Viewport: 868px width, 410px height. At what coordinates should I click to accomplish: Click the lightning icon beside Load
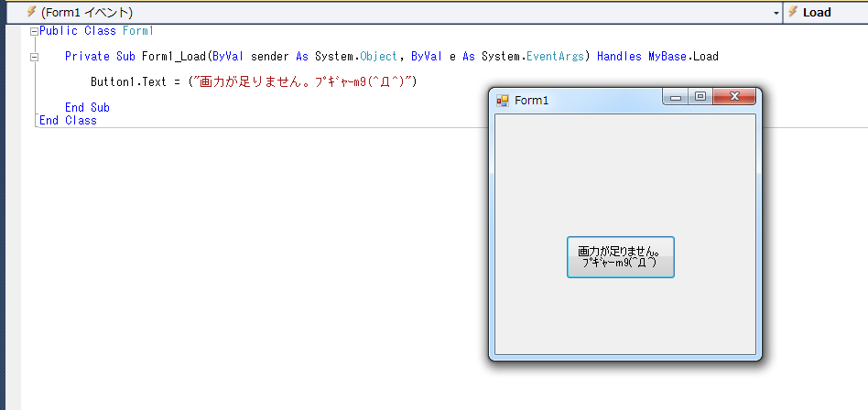pos(793,12)
